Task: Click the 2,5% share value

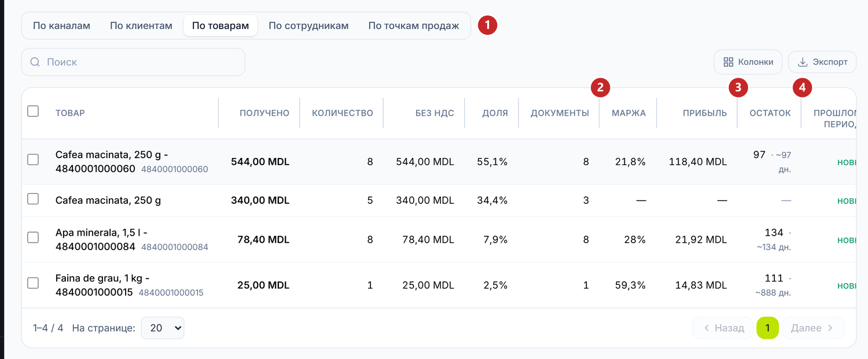Action: coord(495,285)
